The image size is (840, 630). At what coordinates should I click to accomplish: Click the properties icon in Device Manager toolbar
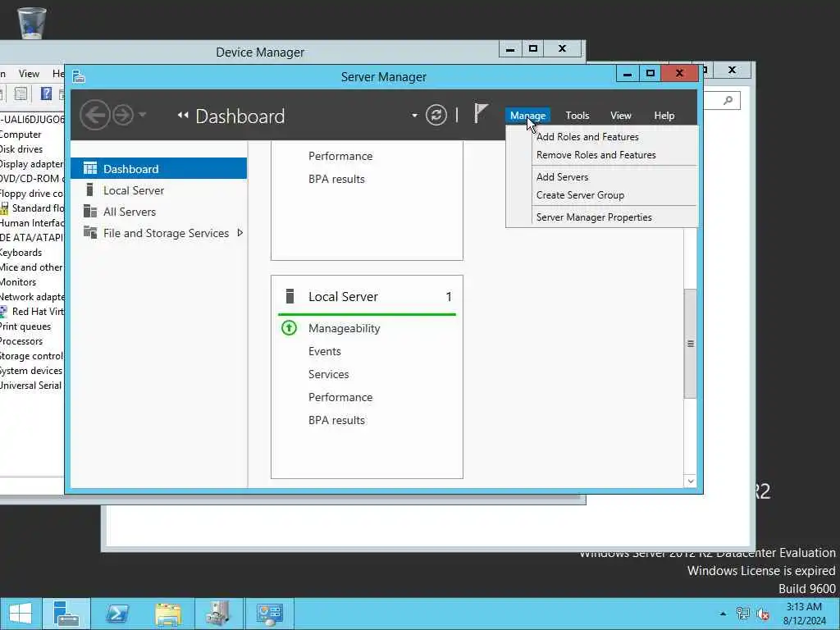[21, 94]
